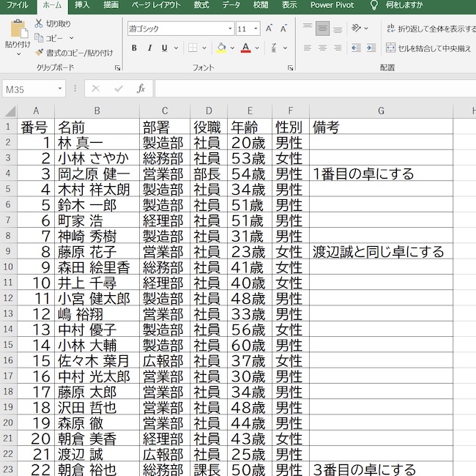Toggle wrap text (折り返して全体を表示する)
Viewport: 476px width, 476px height.
coord(429,29)
